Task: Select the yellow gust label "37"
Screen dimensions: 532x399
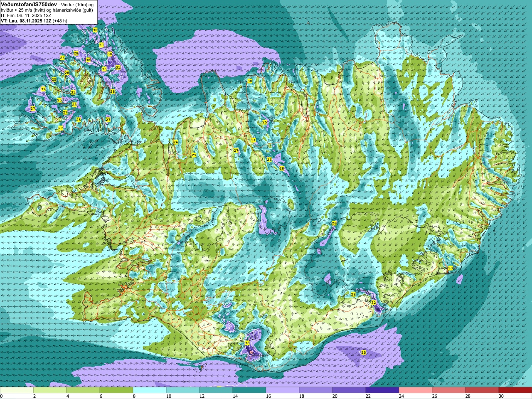Action: [43, 89]
